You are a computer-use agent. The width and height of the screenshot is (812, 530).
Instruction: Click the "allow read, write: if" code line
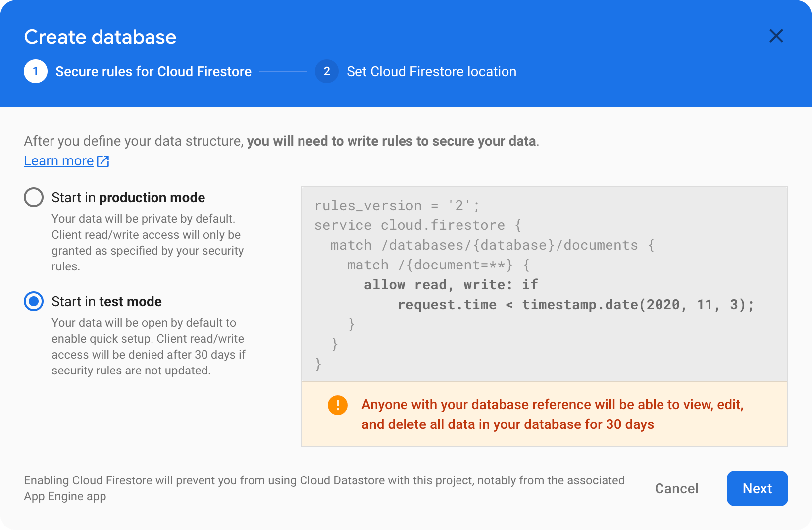(x=451, y=284)
